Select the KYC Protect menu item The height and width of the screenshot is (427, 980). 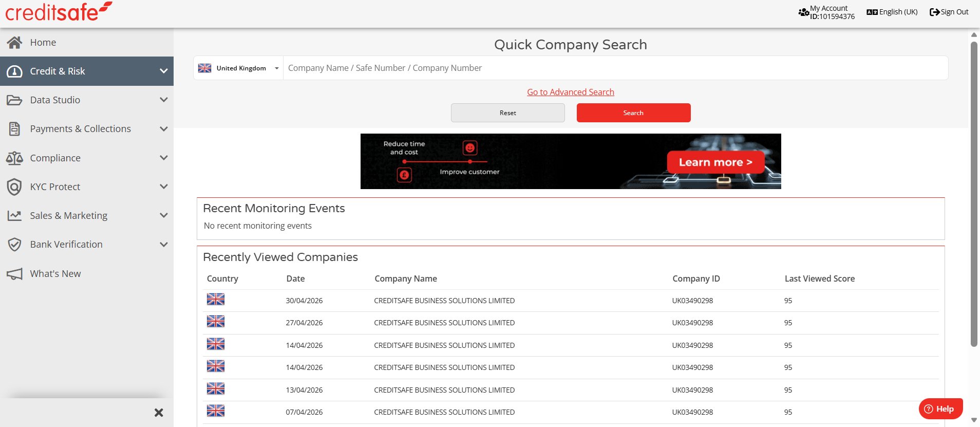coord(87,187)
